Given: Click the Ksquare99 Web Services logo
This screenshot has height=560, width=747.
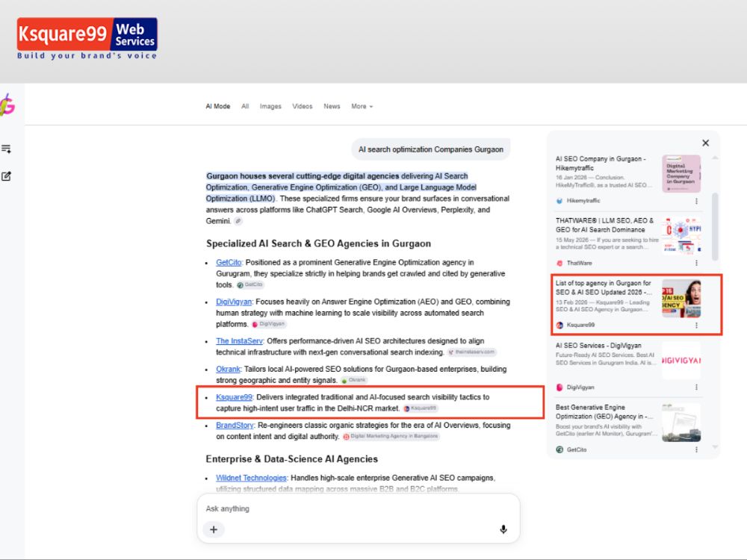Looking at the screenshot, I should (x=87, y=39).
